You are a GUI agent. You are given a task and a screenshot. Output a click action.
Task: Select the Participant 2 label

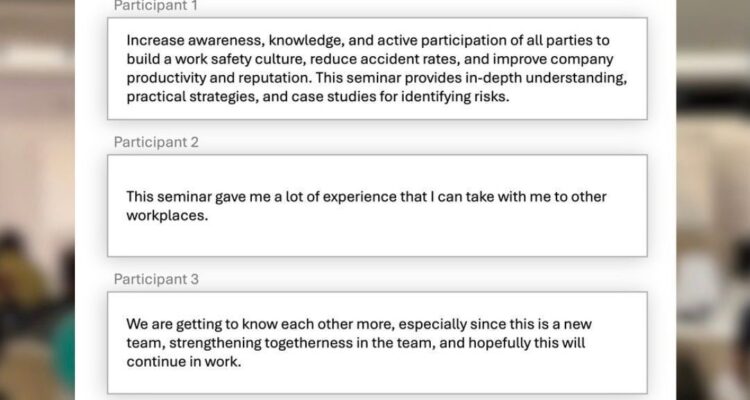pyautogui.click(x=156, y=142)
